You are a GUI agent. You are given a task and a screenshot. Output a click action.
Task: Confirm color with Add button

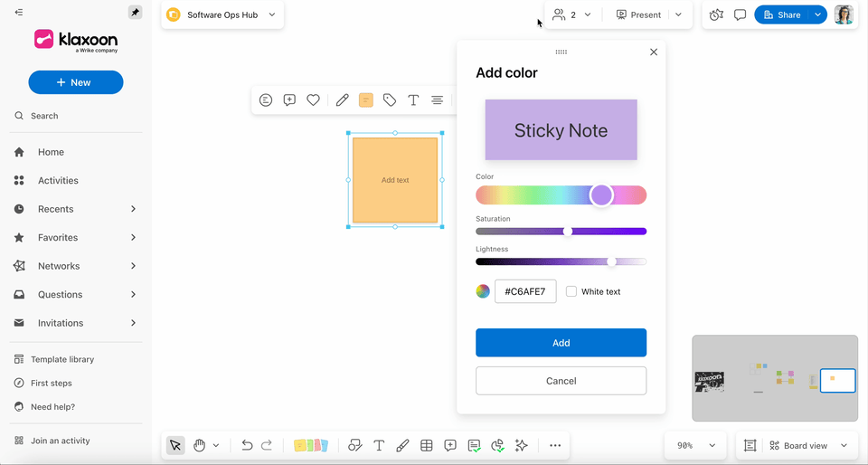tap(561, 343)
